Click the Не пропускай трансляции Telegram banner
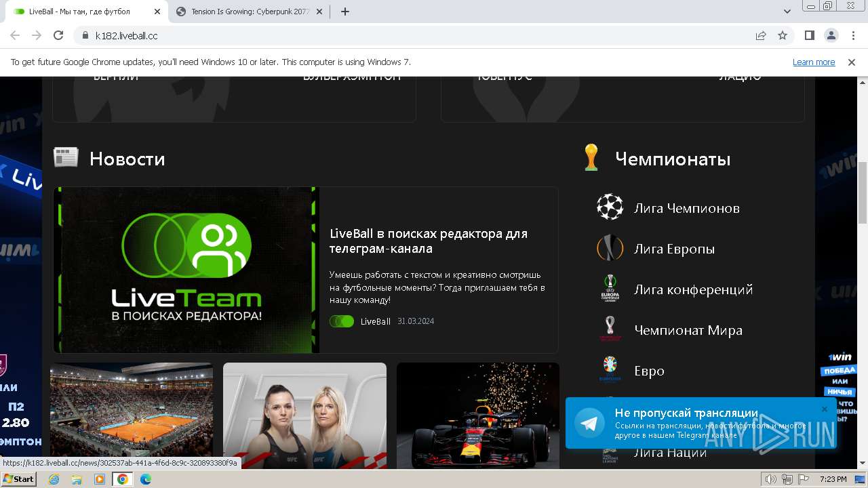This screenshot has height=488, width=868. click(701, 423)
